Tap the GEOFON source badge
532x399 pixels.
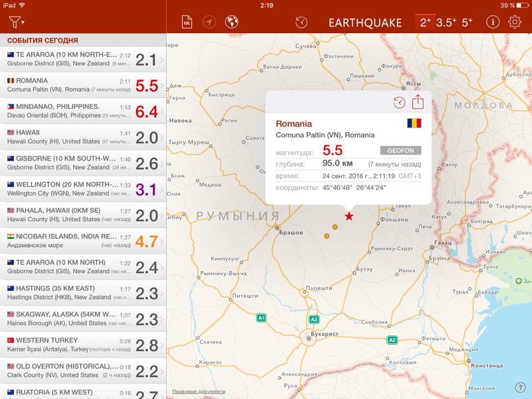coord(400,150)
